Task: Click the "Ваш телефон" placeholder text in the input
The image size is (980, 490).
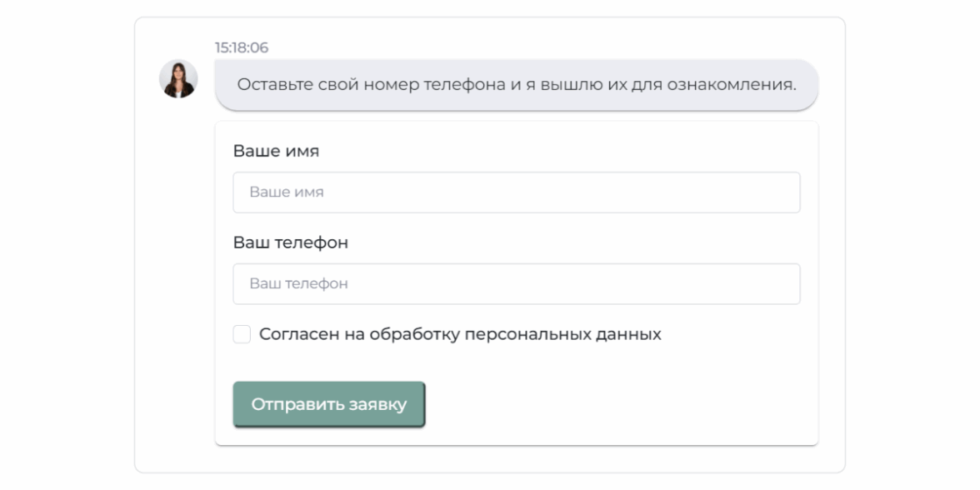Action: pyautogui.click(x=298, y=284)
